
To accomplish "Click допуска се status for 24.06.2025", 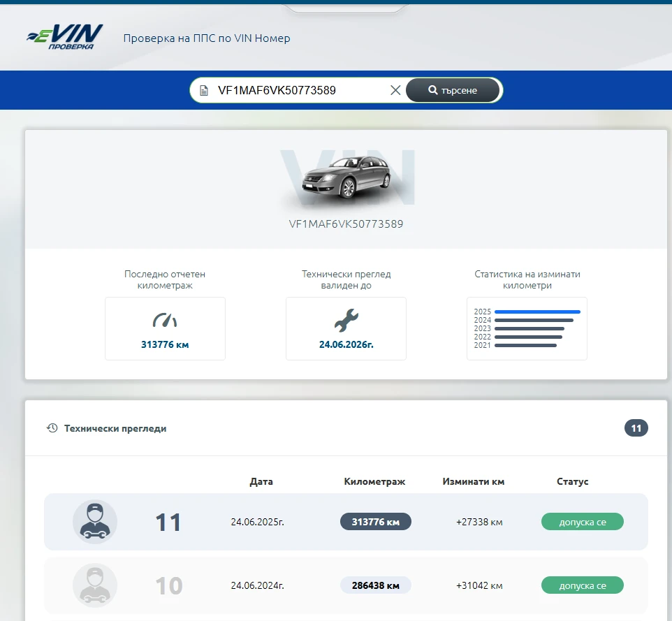I will pos(582,522).
